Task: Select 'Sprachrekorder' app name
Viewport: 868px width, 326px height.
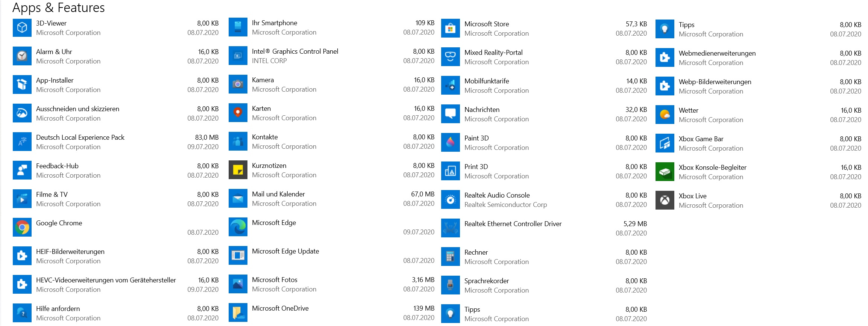Action: point(487,281)
